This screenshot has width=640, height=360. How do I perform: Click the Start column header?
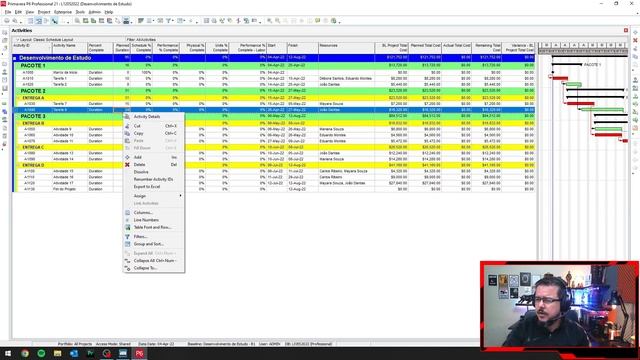click(277, 48)
